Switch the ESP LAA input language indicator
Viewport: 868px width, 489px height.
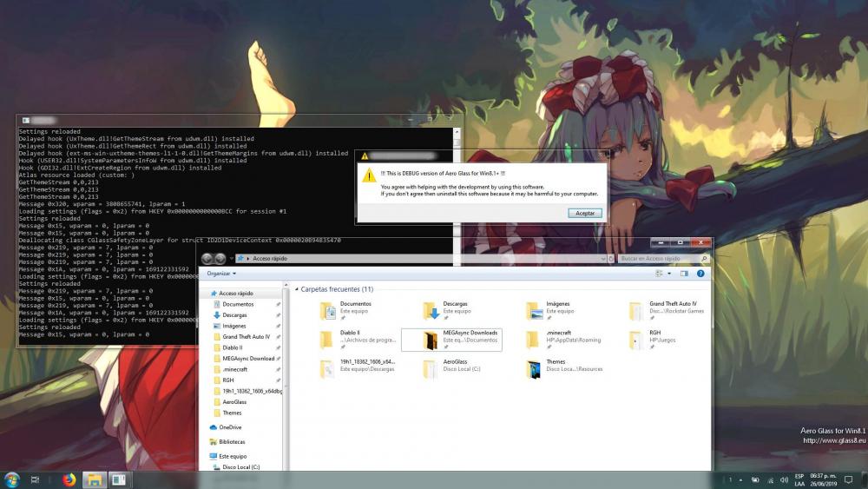(x=799, y=479)
